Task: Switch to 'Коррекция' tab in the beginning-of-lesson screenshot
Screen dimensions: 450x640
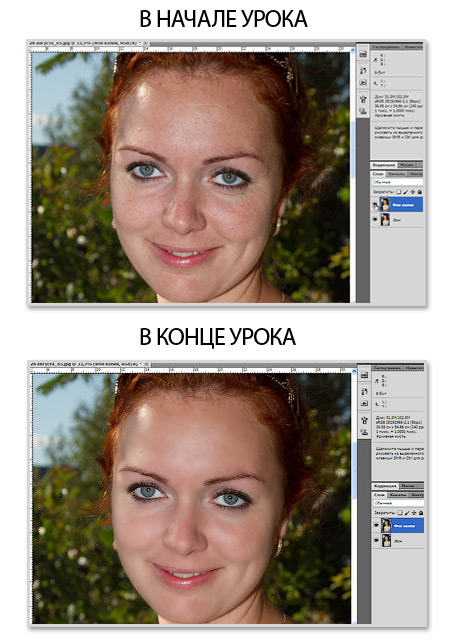Action: (x=384, y=165)
